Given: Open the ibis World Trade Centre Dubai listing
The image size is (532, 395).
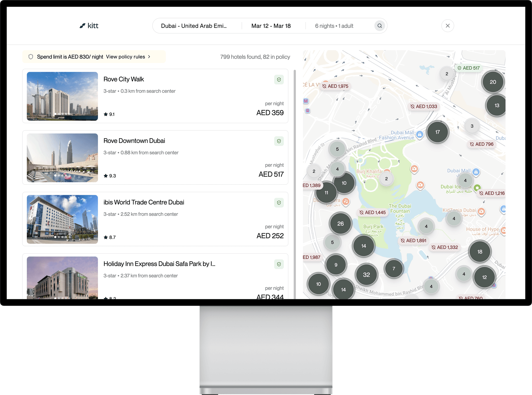Looking at the screenshot, I should coord(144,202).
